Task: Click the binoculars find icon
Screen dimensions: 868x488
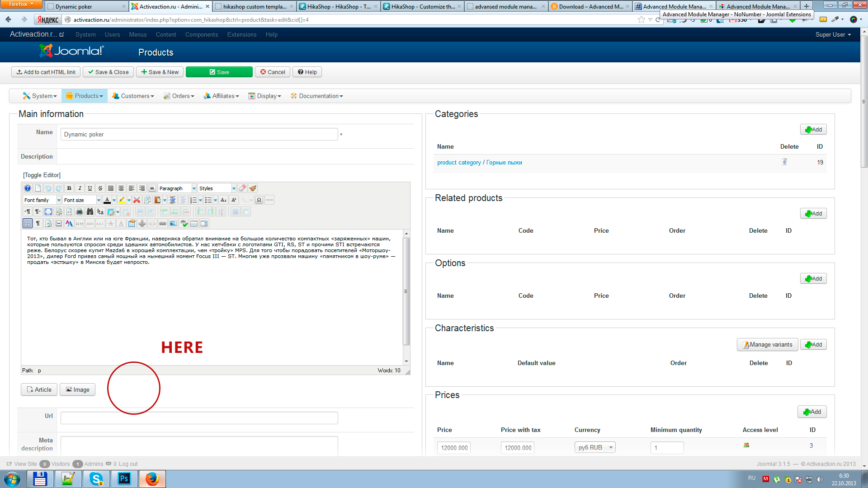Action: click(90, 212)
